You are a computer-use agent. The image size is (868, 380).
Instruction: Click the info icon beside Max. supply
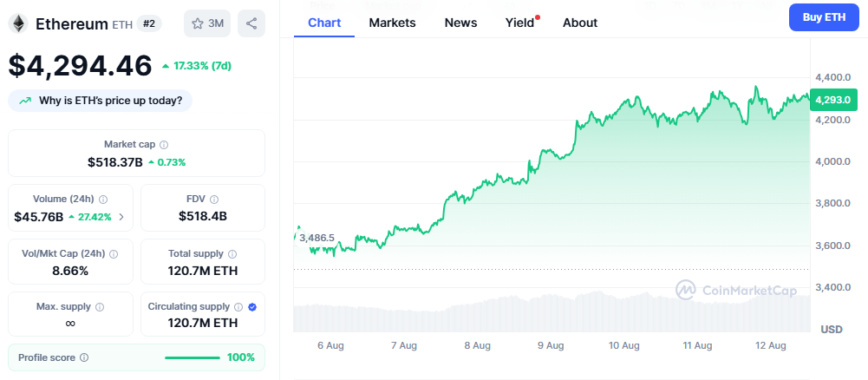click(x=100, y=307)
